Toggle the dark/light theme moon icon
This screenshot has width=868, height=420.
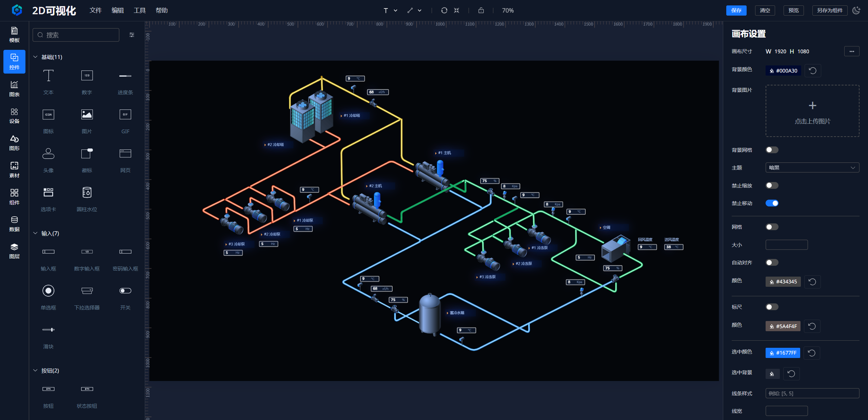tap(856, 11)
